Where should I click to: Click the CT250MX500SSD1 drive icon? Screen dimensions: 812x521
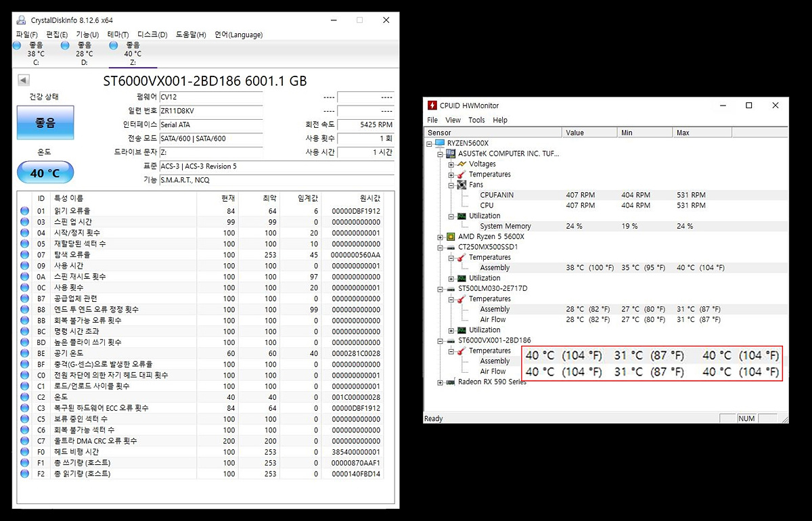click(x=451, y=247)
